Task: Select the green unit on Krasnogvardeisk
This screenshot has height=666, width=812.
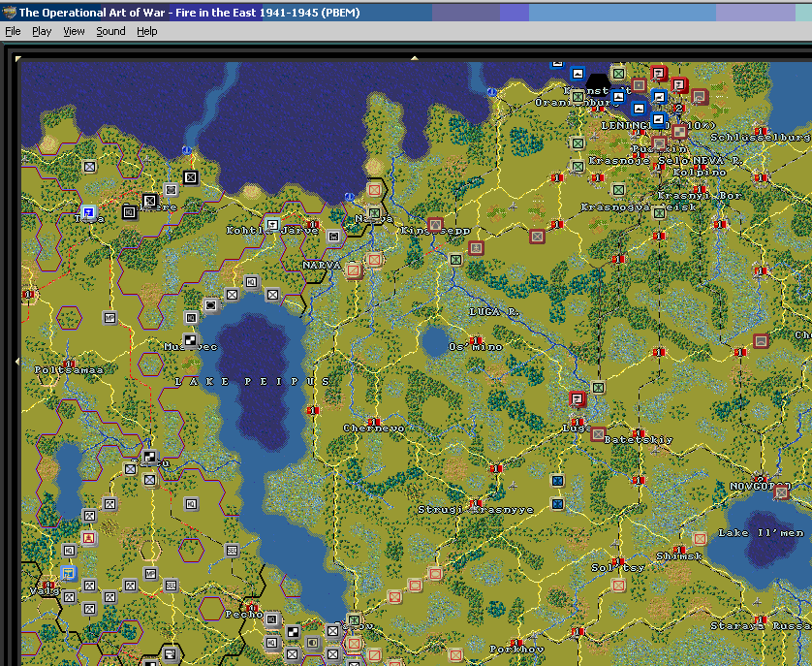Action: tap(659, 212)
